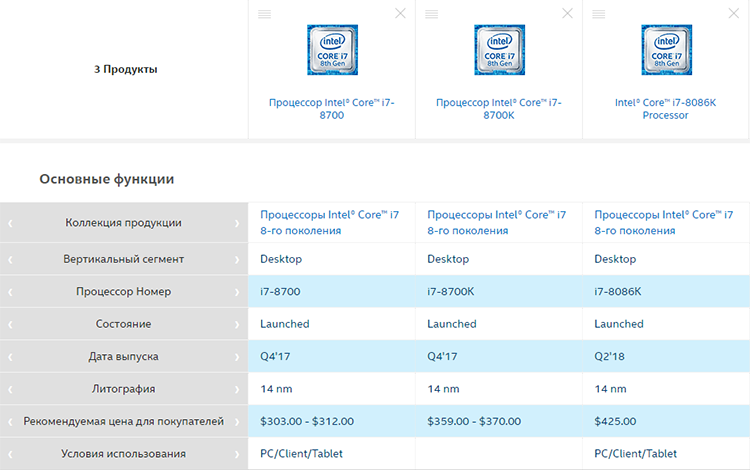
Task: Select the Условия использования row label
Action: click(124, 454)
